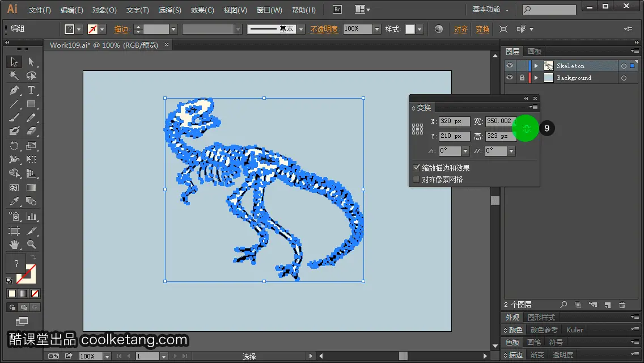This screenshot has width=644, height=363.
Task: Open Adobe Bridge with Br icon
Action: pyautogui.click(x=337, y=10)
